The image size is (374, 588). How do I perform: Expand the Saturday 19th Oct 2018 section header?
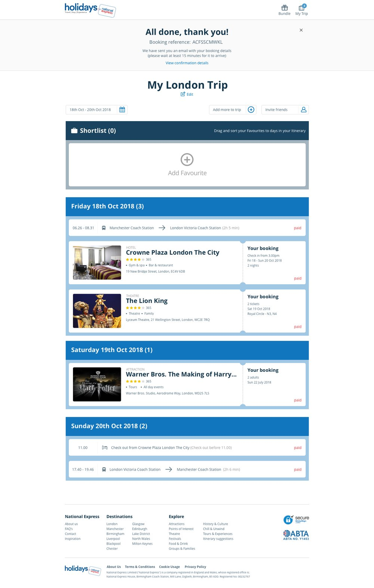coord(187,350)
